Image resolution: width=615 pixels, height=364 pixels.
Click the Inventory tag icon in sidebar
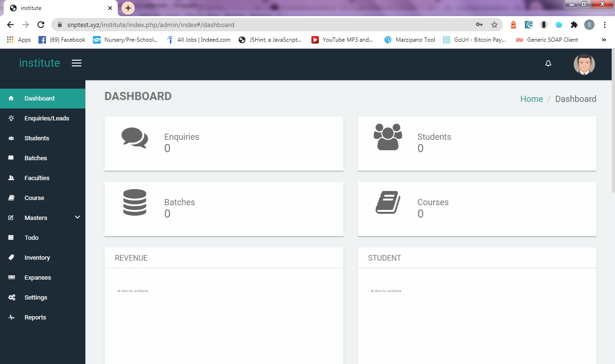[11, 258]
